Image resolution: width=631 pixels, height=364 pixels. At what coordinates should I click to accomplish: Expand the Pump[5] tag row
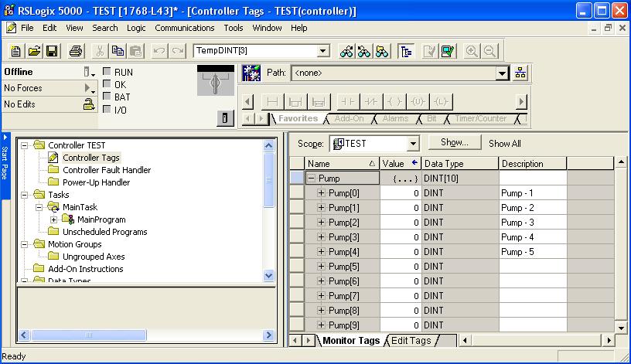[321, 267]
